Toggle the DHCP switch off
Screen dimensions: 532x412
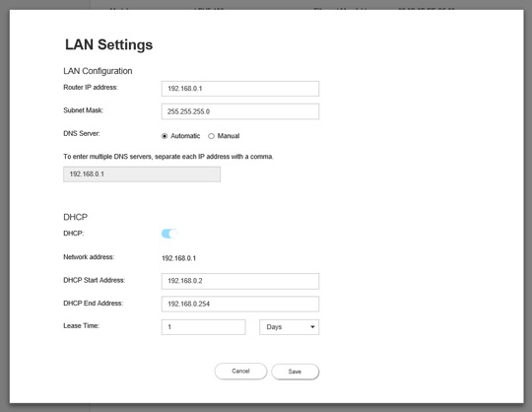169,234
